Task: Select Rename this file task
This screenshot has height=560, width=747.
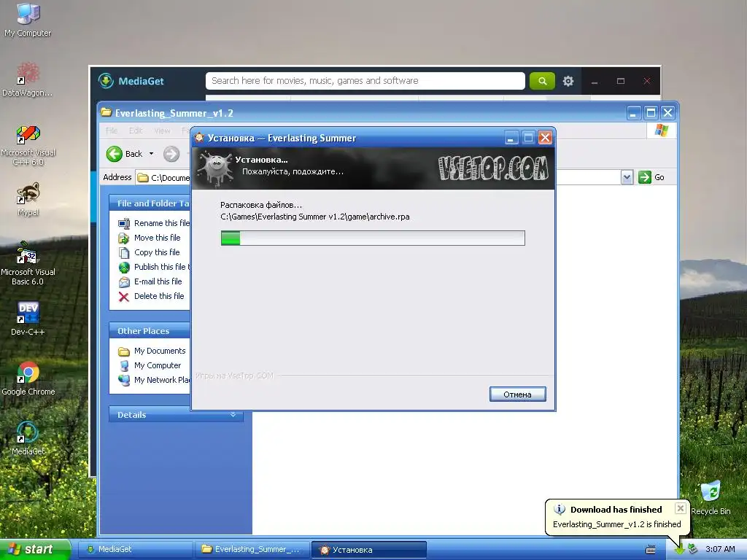Action: [x=154, y=223]
